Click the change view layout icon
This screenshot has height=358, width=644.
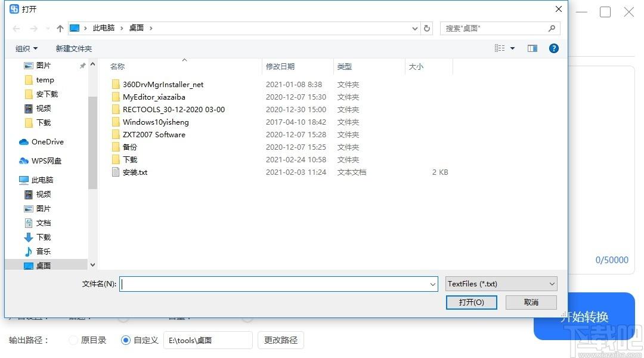[x=500, y=48]
